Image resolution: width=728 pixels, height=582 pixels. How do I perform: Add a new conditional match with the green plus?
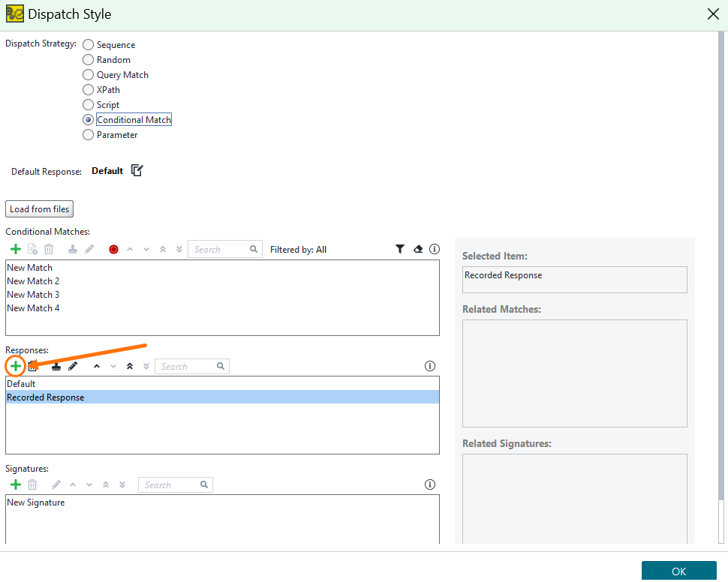15,250
